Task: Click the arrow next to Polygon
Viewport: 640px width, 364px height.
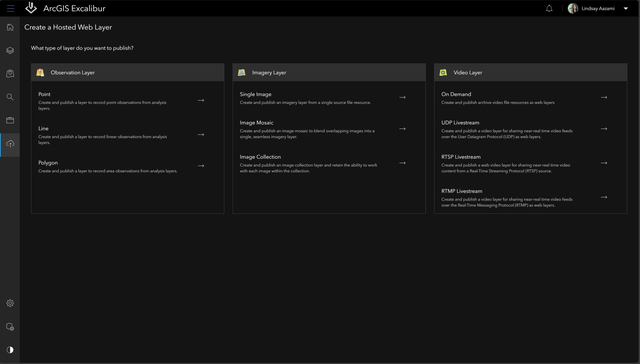Action: pos(201,166)
